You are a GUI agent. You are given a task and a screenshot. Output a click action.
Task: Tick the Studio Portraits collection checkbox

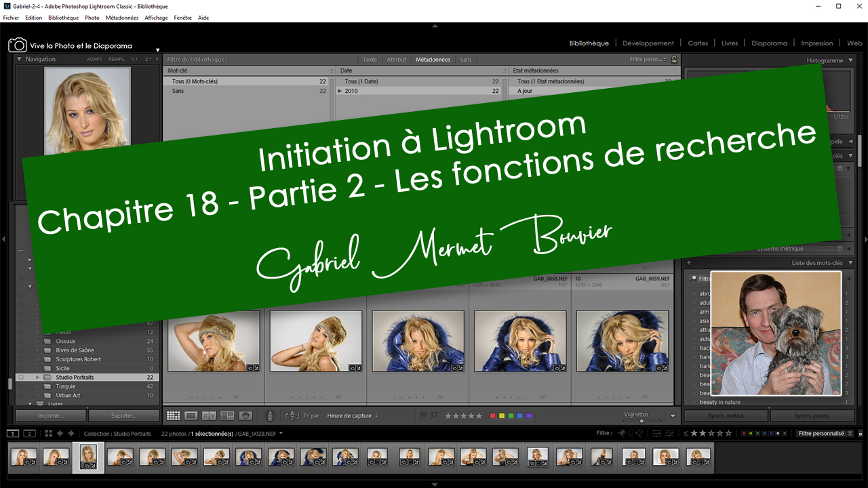tap(21, 378)
